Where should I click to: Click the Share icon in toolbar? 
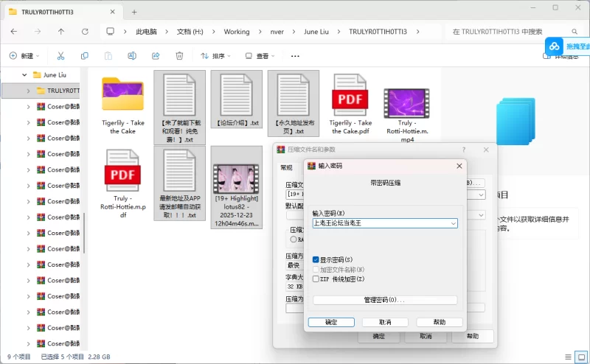click(x=156, y=56)
